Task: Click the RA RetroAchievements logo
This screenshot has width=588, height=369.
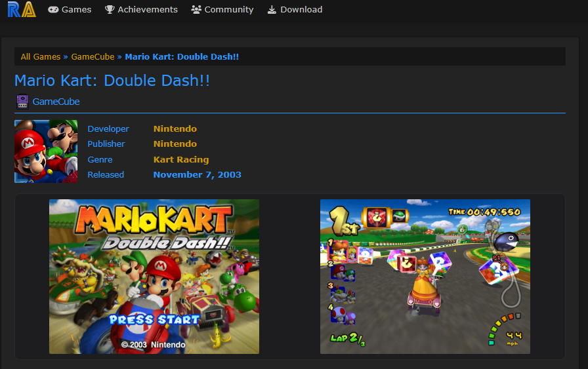Action: (22, 9)
